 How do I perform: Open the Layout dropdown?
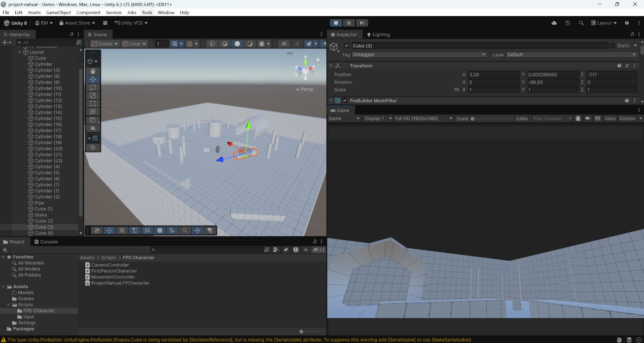tap(604, 23)
